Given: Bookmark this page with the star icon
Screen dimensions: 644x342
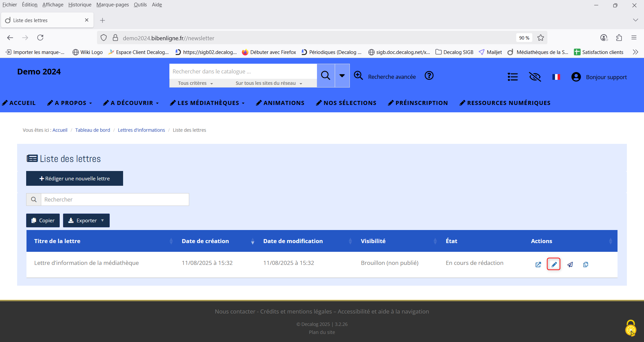Looking at the screenshot, I should [541, 38].
